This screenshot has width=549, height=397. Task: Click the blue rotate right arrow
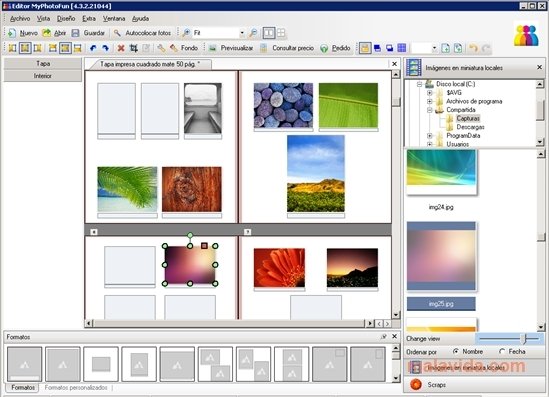[x=105, y=48]
